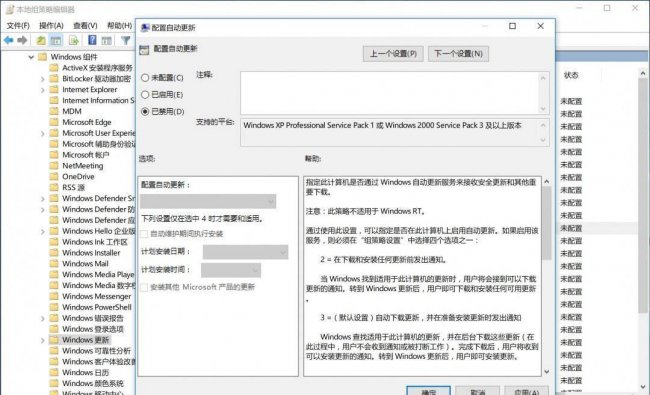650x395 pixels.
Task: Select Windows 日历 tree item
Action: tap(85, 373)
